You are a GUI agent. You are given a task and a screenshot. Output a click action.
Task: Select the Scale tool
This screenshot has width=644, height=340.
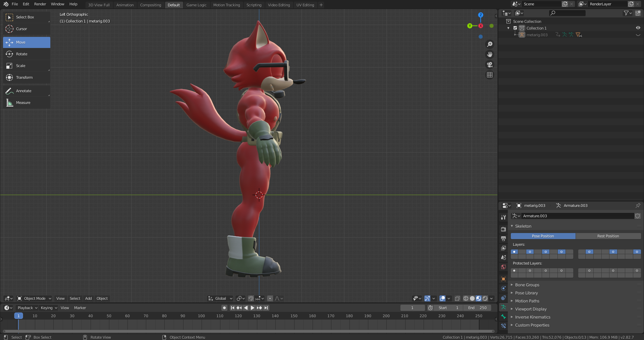(26, 66)
